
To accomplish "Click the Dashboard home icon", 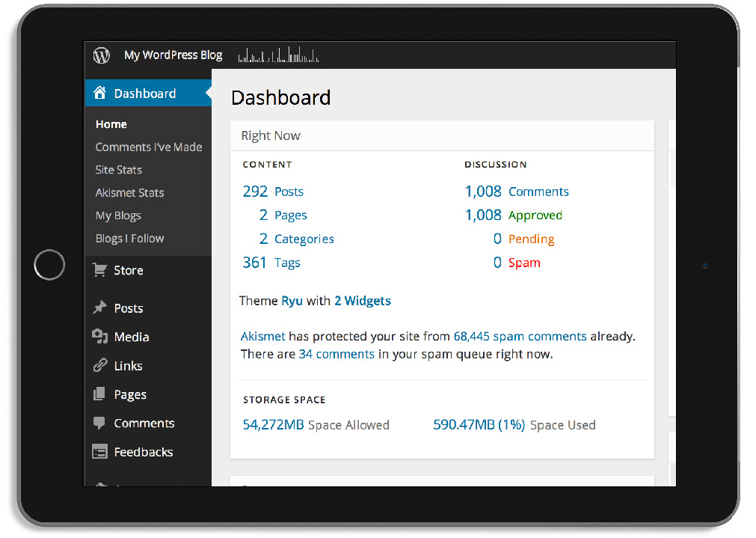I will 99,93.
